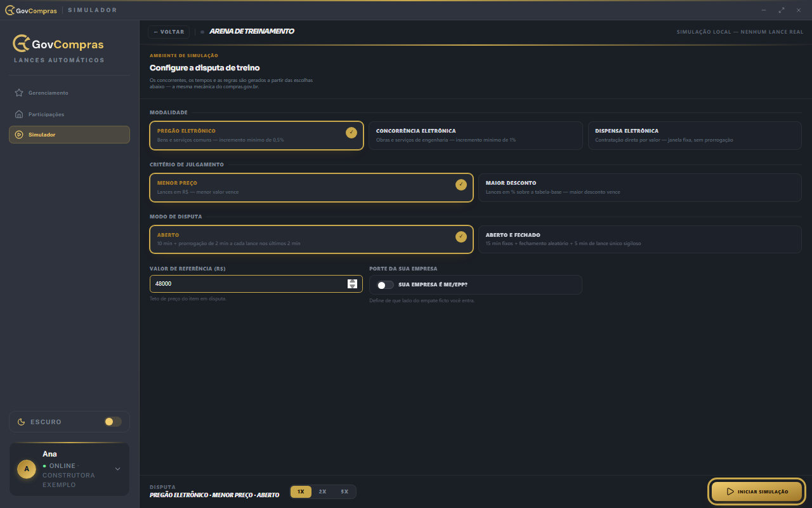Select Aberto e Fechado dispute mode
Image resolution: width=812 pixels, height=508 pixels.
point(640,239)
